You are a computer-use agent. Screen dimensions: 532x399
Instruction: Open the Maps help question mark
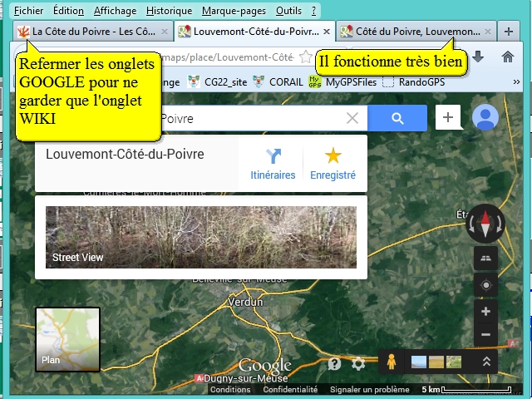click(x=334, y=364)
